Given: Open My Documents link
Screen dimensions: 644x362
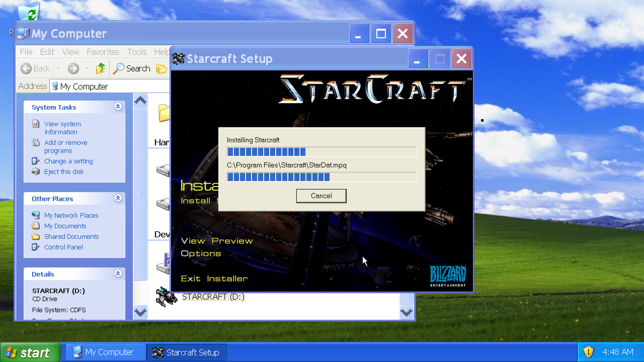Looking at the screenshot, I should point(65,226).
